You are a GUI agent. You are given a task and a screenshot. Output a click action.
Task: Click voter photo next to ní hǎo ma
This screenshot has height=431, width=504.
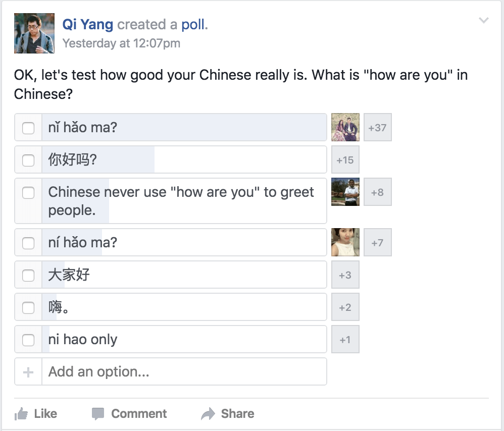(345, 242)
